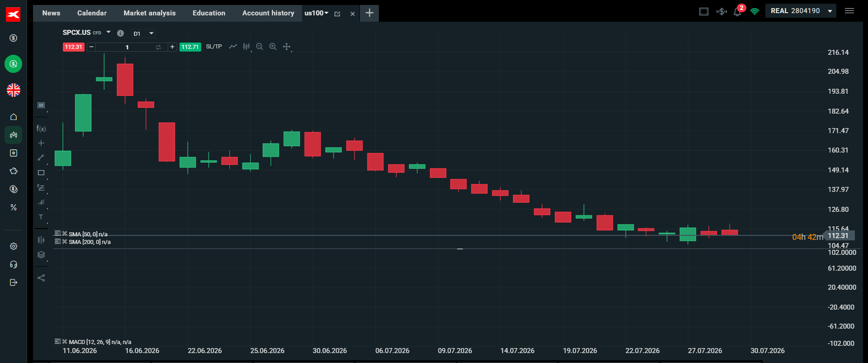The width and height of the screenshot is (868, 363).
Task: Click the trade volume input field
Action: 127,47
